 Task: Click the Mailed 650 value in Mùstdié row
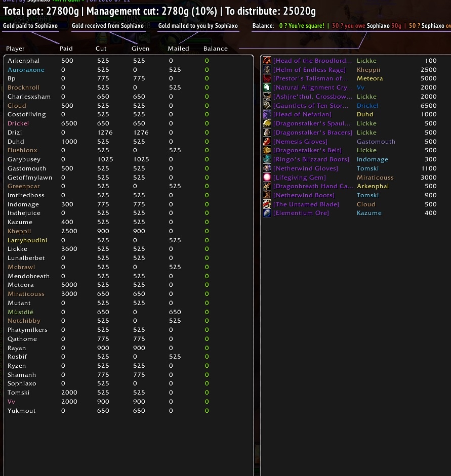pyautogui.click(x=175, y=312)
